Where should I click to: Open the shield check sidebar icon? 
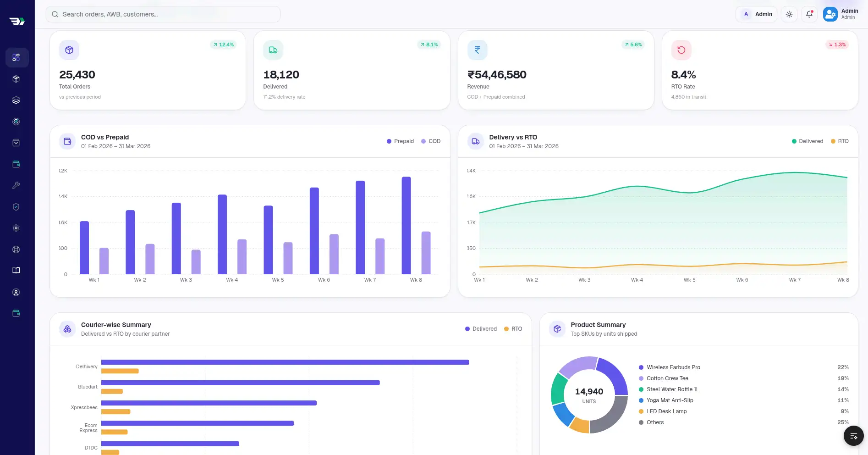16,207
